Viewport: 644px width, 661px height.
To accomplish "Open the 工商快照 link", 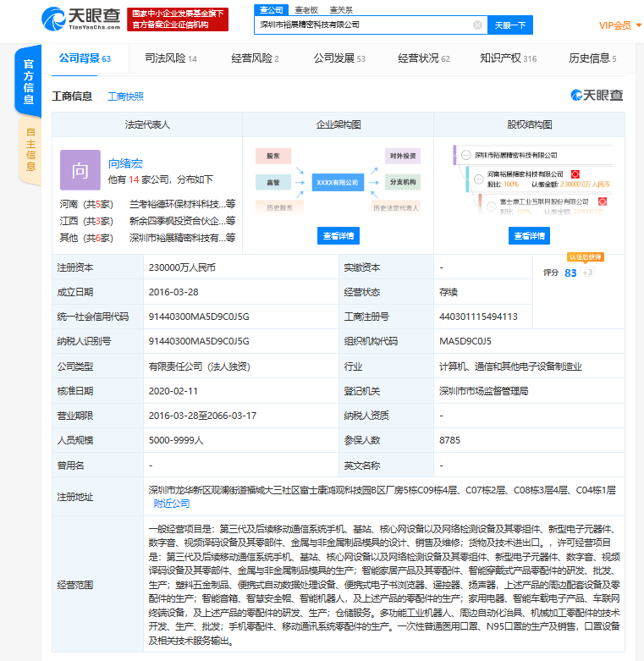I will (125, 96).
